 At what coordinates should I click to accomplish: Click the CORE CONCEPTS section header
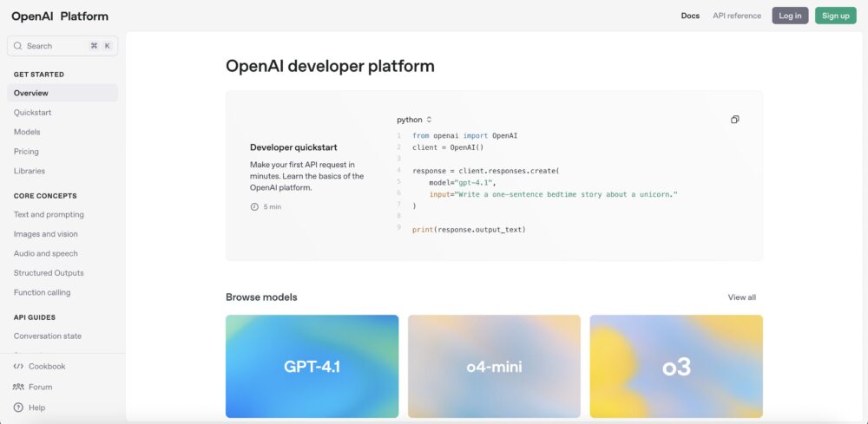click(x=45, y=196)
